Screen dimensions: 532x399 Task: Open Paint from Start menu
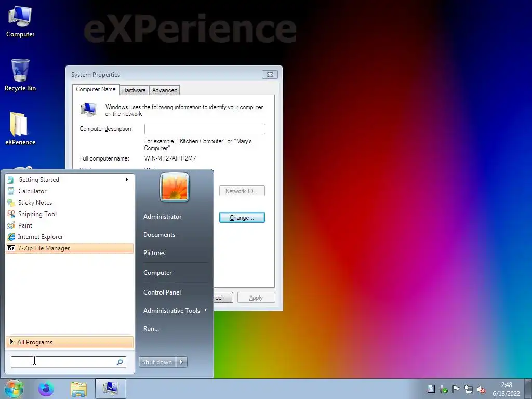(70, 225)
